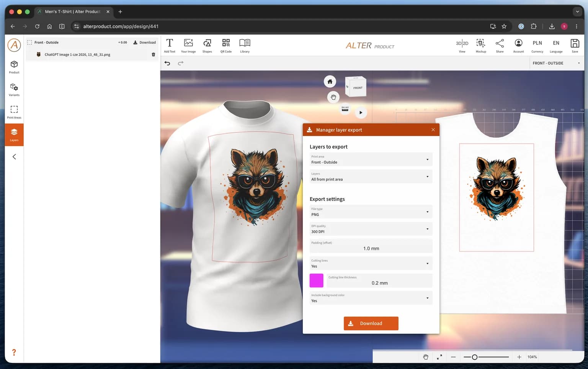
Task: Redo the last action
Action: [181, 63]
